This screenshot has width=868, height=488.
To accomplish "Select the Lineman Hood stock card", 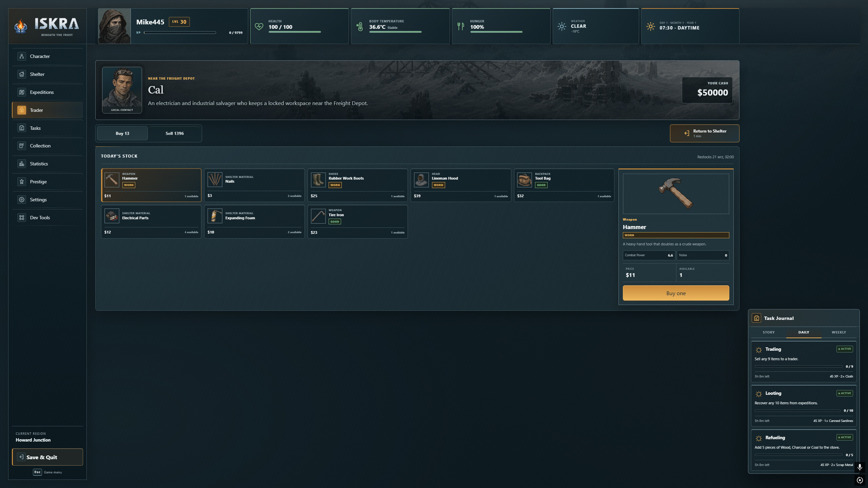I will 461,185.
